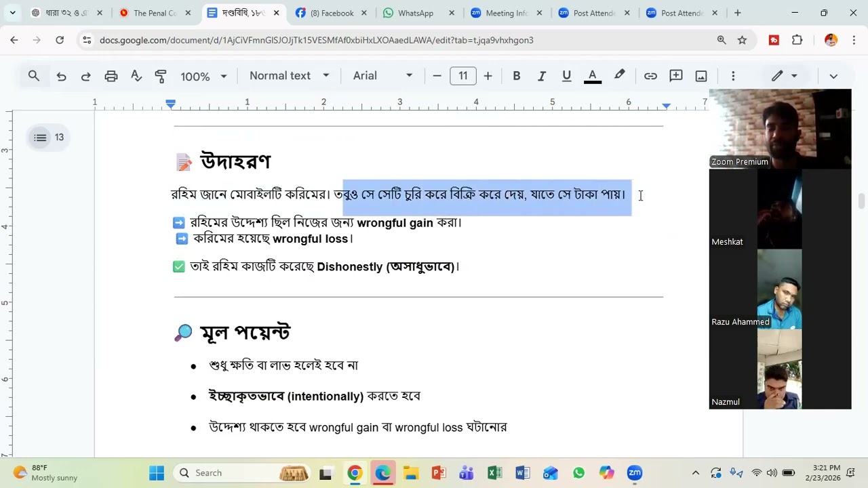Open Word from the taskbar
This screenshot has height=488, width=868.
(x=522, y=473)
